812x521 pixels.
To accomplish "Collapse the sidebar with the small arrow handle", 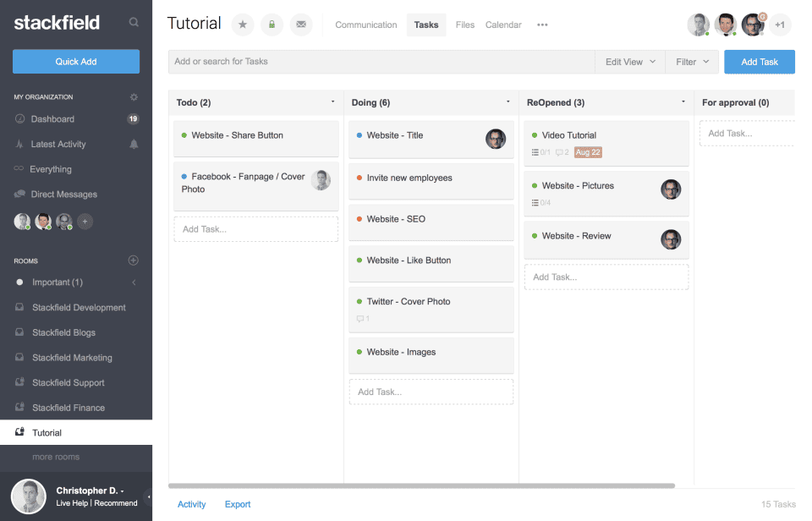I will pyautogui.click(x=149, y=496).
